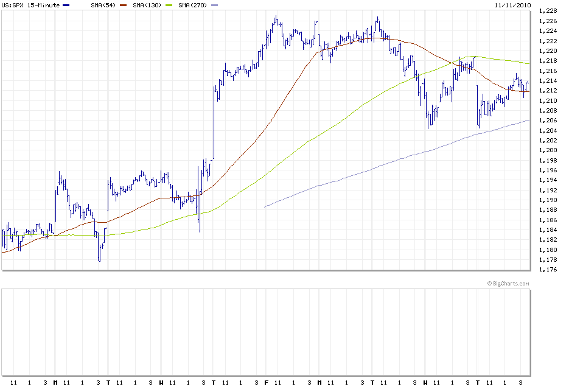Image resolution: width=569 pixels, height=392 pixels.
Task: Click the 1,222 price axis label
Action: (548, 41)
